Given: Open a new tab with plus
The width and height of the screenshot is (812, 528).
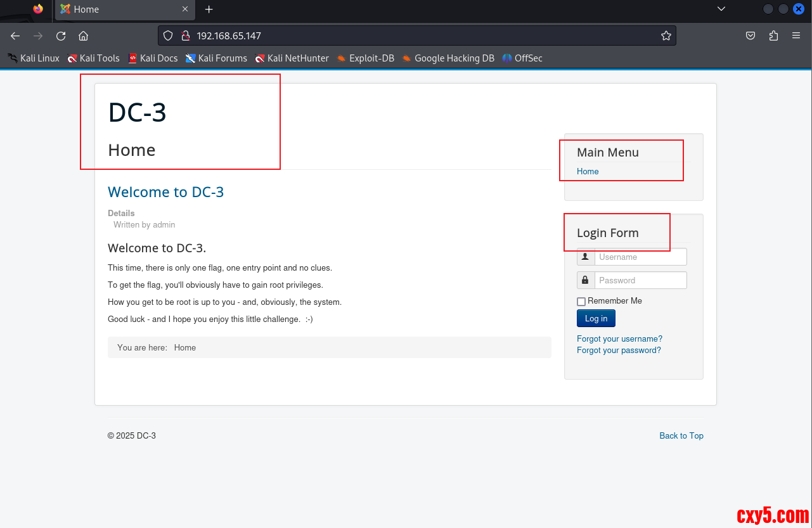Looking at the screenshot, I should pos(209,10).
